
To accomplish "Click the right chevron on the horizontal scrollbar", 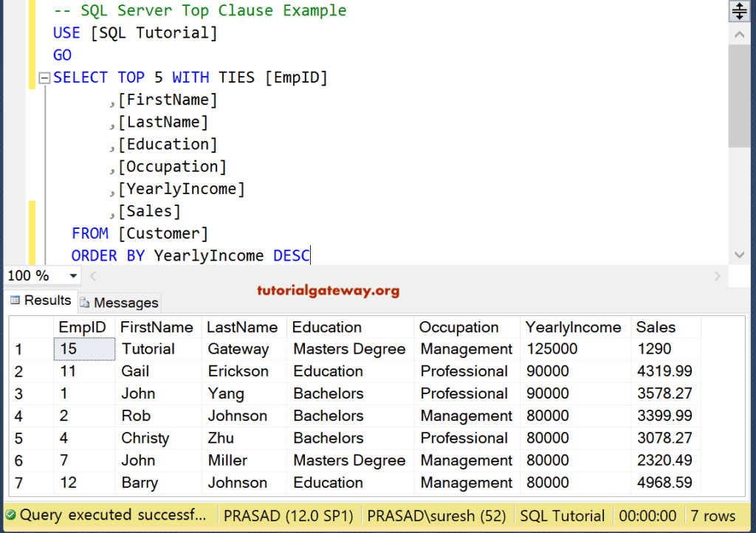I will [x=717, y=275].
